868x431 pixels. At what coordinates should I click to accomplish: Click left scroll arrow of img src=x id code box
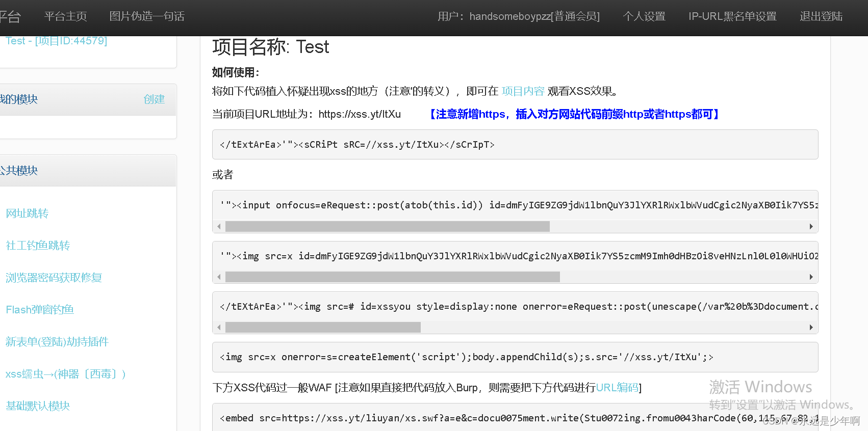(219, 277)
